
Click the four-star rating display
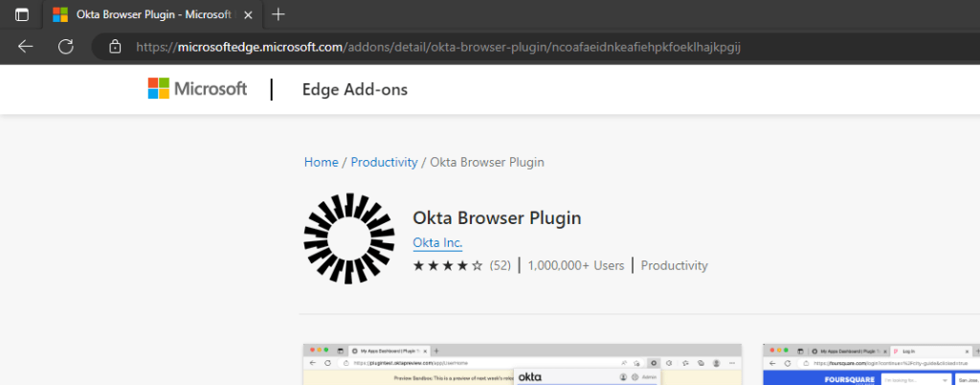pos(448,265)
